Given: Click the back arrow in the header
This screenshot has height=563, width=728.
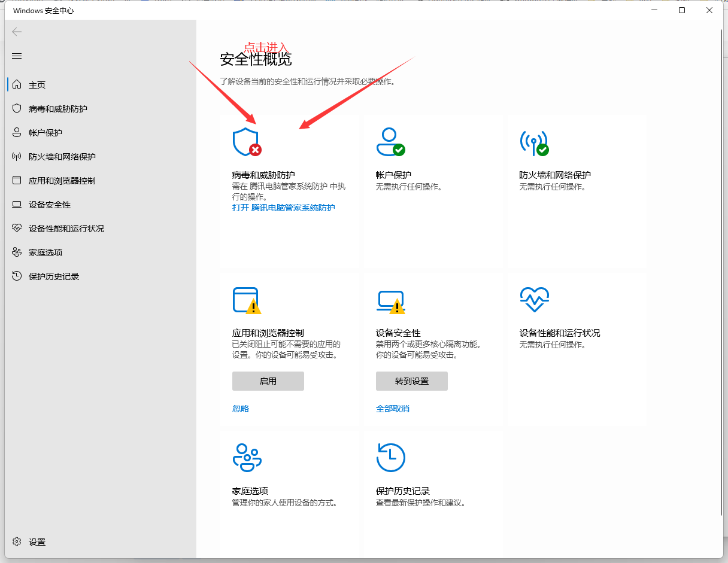Looking at the screenshot, I should click(17, 32).
